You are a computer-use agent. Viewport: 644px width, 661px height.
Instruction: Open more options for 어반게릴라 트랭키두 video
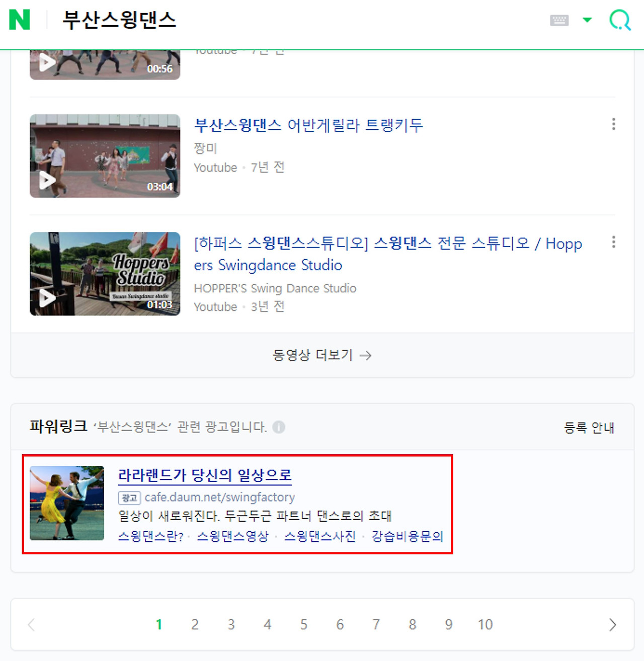pos(613,124)
